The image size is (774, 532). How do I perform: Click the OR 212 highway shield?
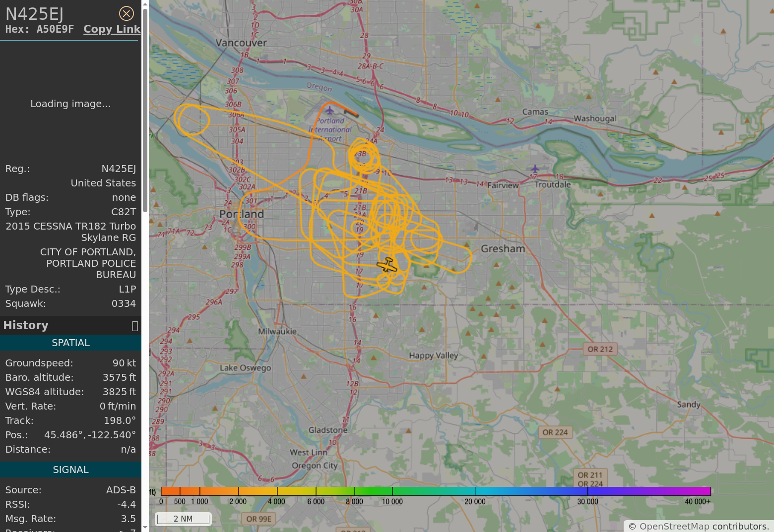(x=600, y=349)
